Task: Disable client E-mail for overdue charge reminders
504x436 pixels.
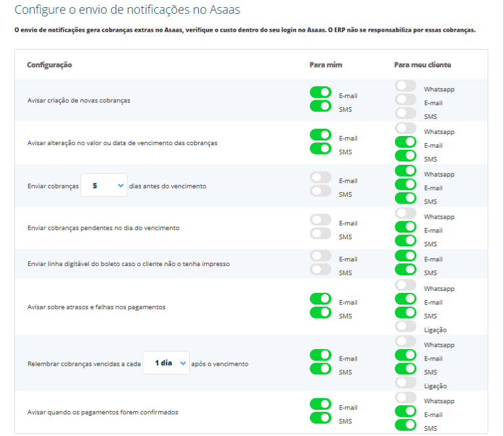Action: coord(406,355)
